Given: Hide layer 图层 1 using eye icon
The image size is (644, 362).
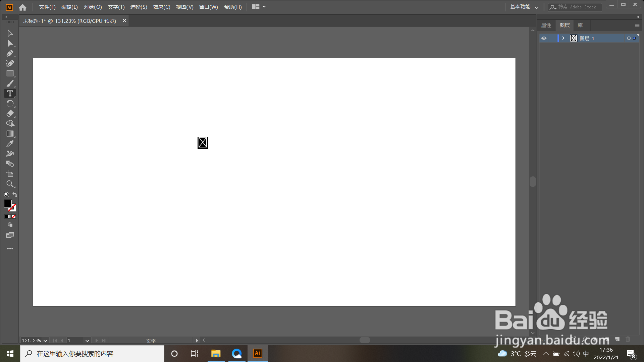Looking at the screenshot, I should click(x=544, y=38).
